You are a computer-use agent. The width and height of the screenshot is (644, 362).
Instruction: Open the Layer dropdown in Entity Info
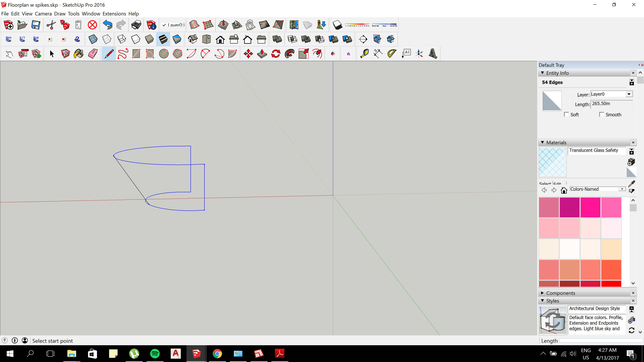coord(629,94)
